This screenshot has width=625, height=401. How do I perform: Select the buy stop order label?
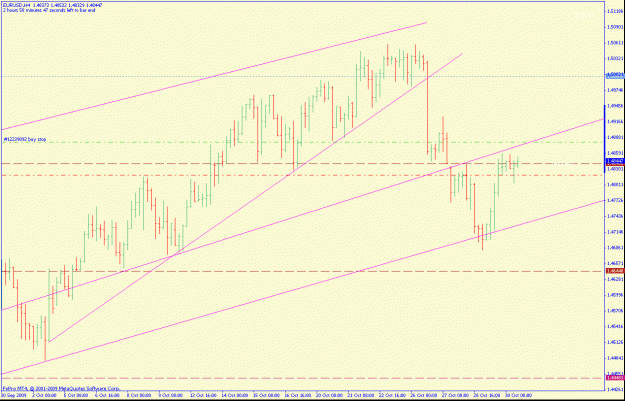pos(25,140)
